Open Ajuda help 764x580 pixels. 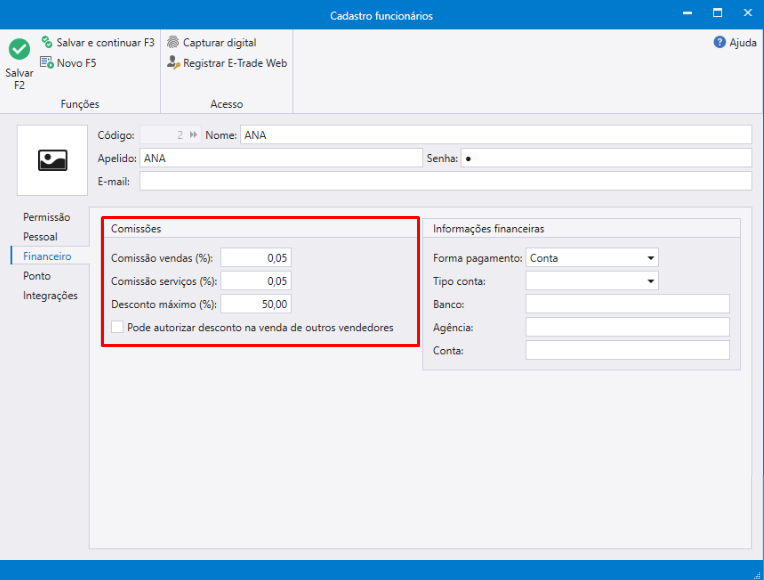735,42
